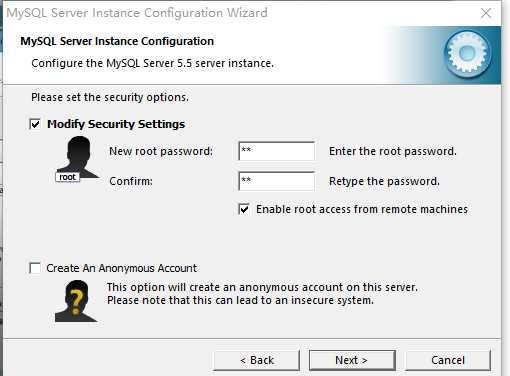Disable root access from remote machines checkbox
Image resolution: width=510 pixels, height=376 pixels.
[x=244, y=209]
